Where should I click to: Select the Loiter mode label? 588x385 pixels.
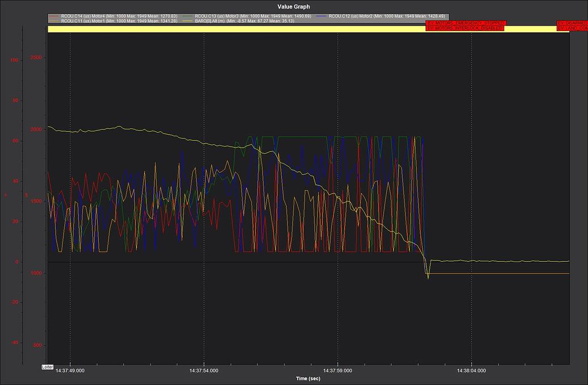[48, 367]
